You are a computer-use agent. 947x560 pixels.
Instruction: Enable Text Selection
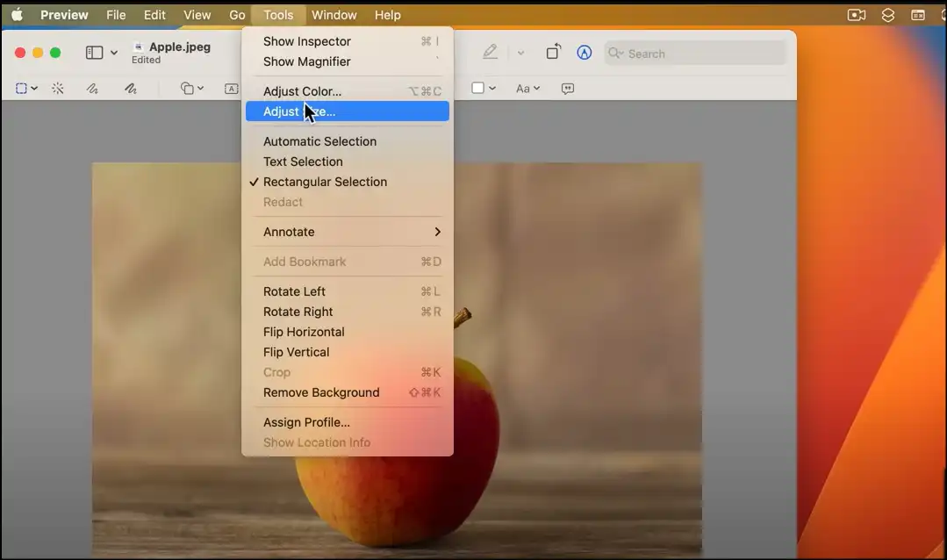pos(348,162)
